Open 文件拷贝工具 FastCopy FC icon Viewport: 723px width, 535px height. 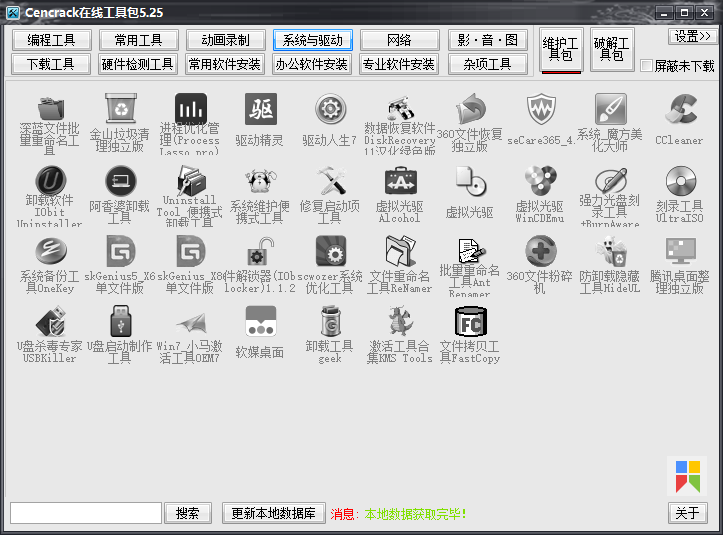(x=470, y=321)
